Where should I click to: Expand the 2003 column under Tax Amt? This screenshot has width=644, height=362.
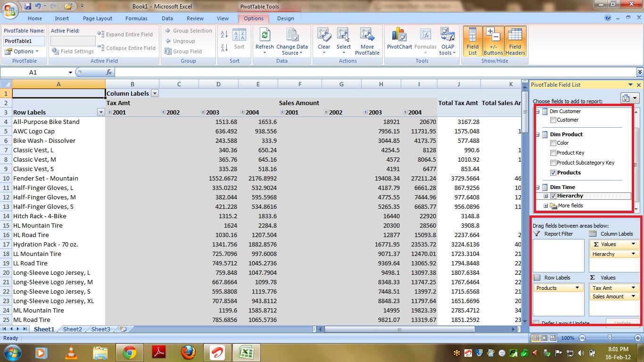tap(203, 112)
